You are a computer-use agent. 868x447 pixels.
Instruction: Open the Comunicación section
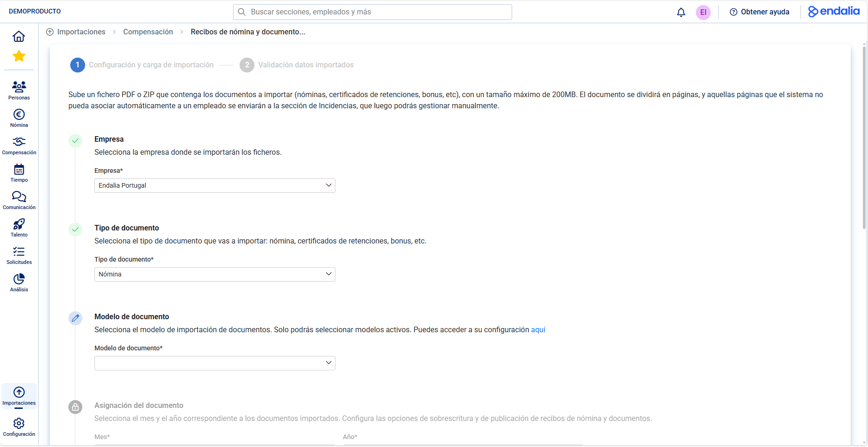pyautogui.click(x=19, y=200)
